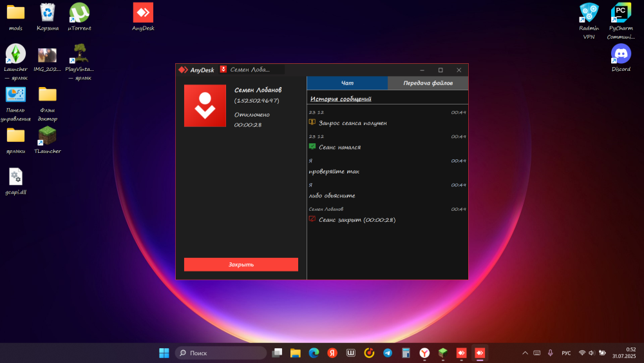The width and height of the screenshot is (644, 363).
Task: Open the Minecraft block icon in the taskbar
Action: click(443, 353)
